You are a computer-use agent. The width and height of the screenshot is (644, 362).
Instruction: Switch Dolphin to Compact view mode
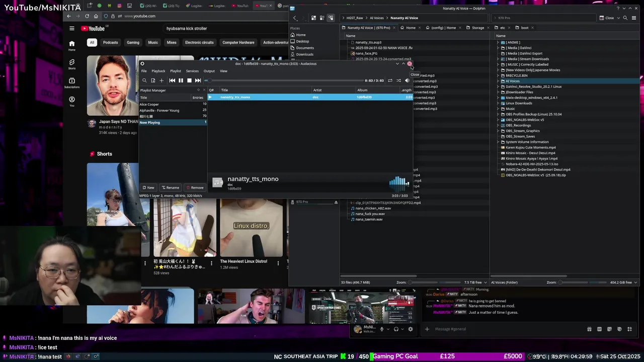click(x=322, y=18)
